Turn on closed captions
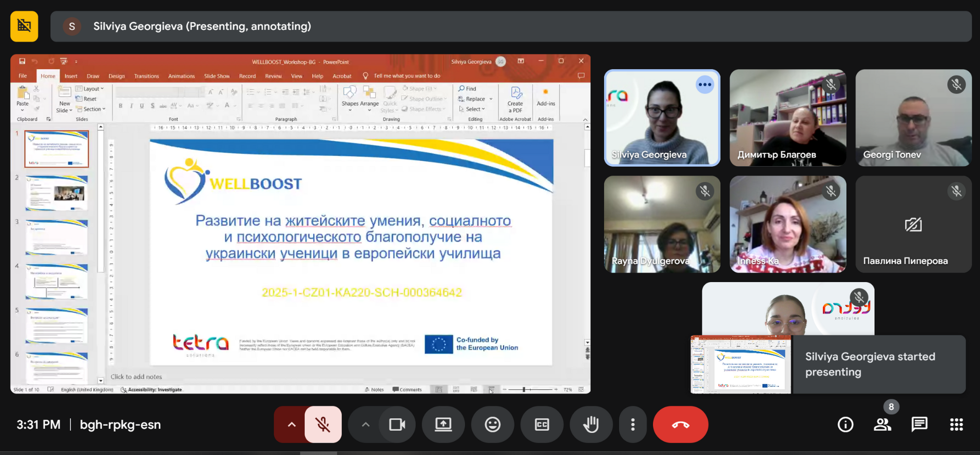The image size is (980, 455). (x=542, y=425)
